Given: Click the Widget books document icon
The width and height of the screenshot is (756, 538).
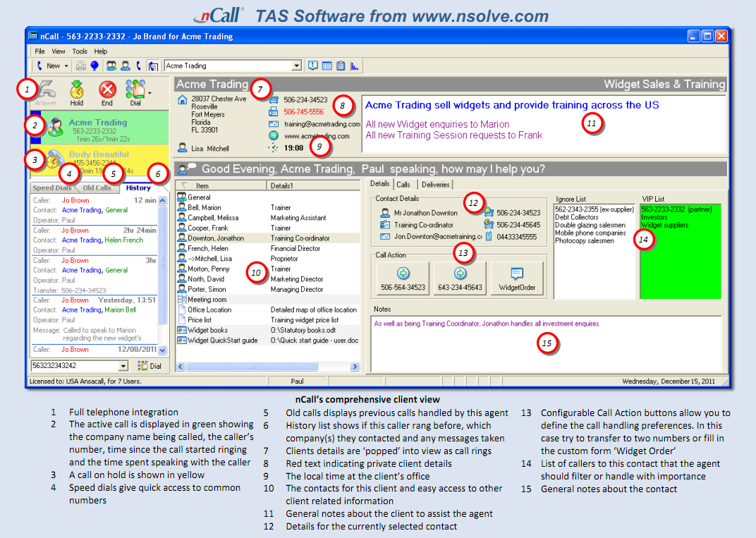Looking at the screenshot, I should coord(181,330).
